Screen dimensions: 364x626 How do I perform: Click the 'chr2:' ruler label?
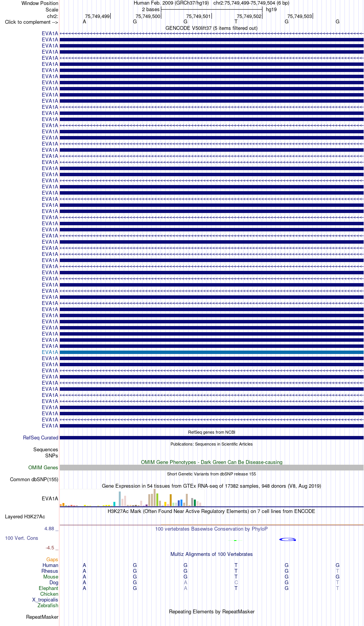[52, 16]
